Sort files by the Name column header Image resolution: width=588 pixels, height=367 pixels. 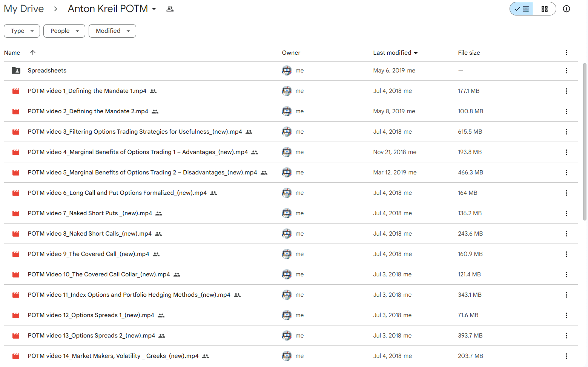click(12, 53)
